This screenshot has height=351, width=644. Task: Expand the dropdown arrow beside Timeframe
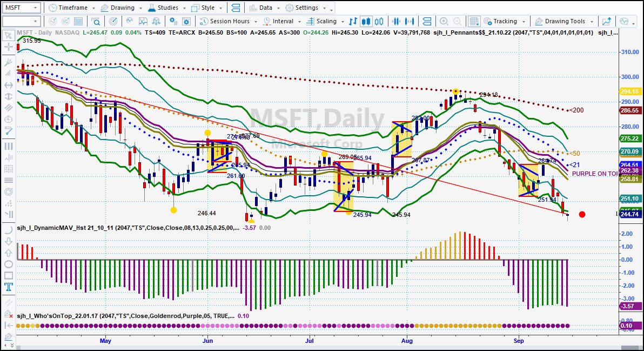click(93, 8)
